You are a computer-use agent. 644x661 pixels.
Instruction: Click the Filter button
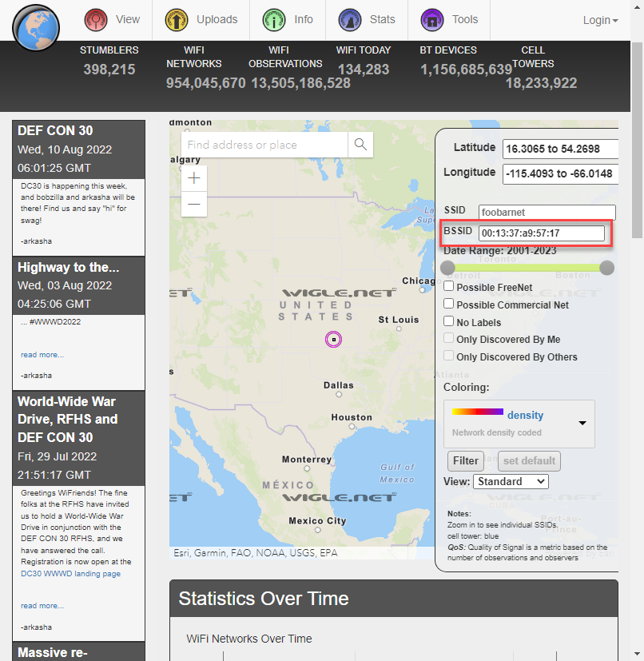(x=465, y=460)
